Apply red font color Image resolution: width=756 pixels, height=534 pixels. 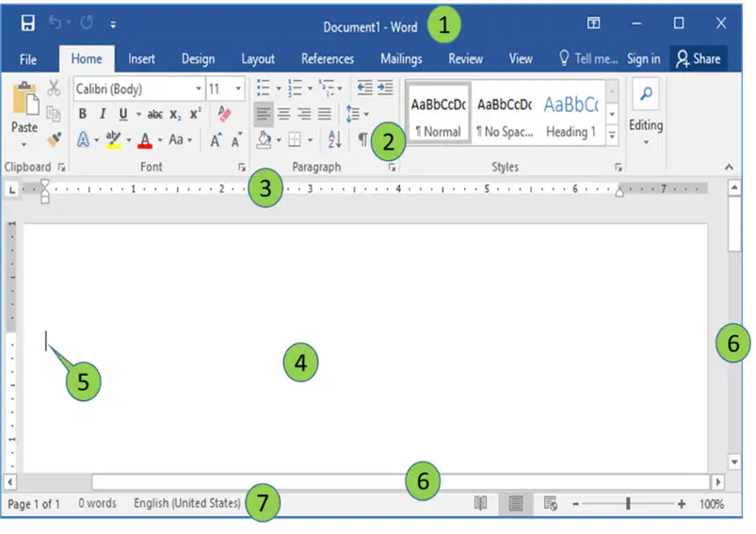tap(145, 140)
